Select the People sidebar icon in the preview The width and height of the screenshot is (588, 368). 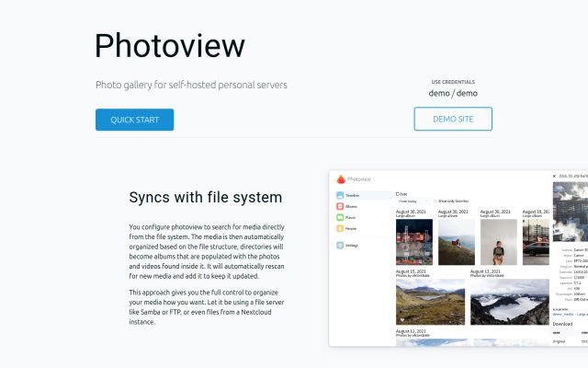340,228
